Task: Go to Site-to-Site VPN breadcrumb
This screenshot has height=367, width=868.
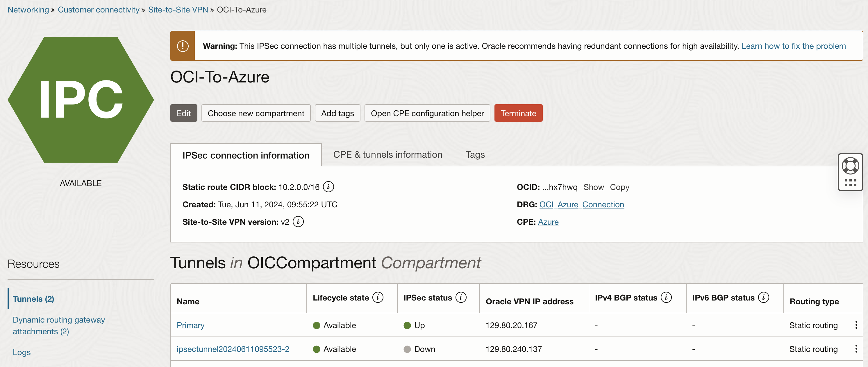Action: tap(178, 10)
